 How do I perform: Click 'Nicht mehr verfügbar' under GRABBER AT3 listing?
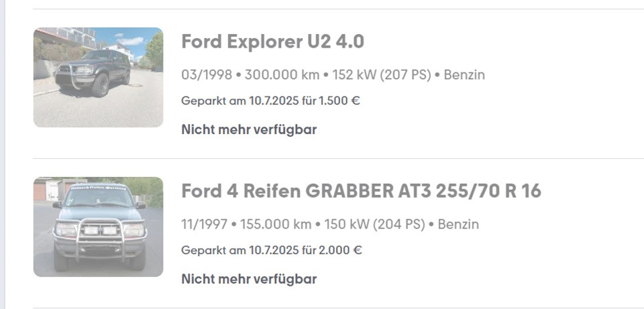[249, 279]
